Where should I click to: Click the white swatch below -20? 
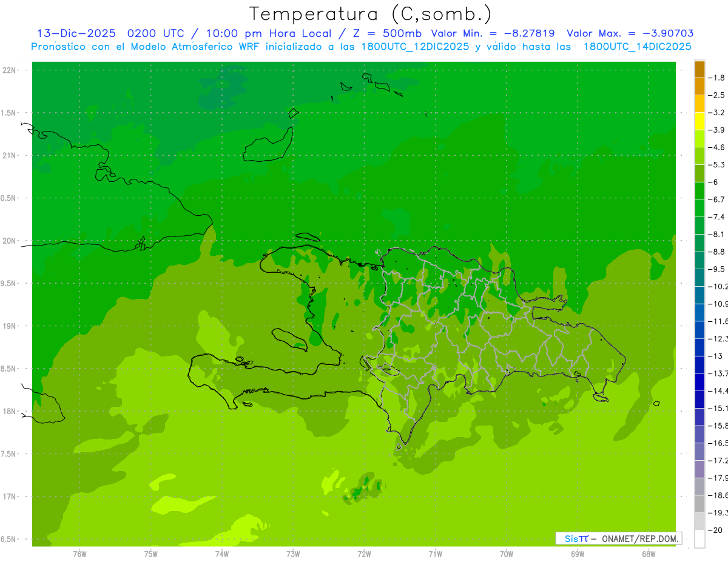coord(700,539)
